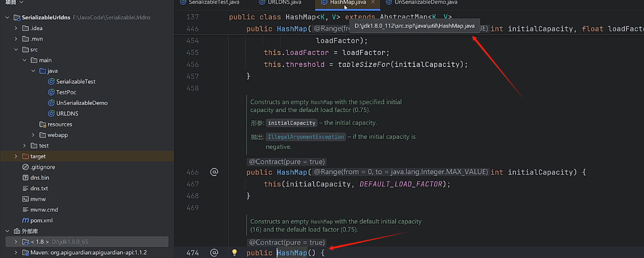Click the annotation gutter icon on line 466
This screenshot has width=644, height=258.
214,172
